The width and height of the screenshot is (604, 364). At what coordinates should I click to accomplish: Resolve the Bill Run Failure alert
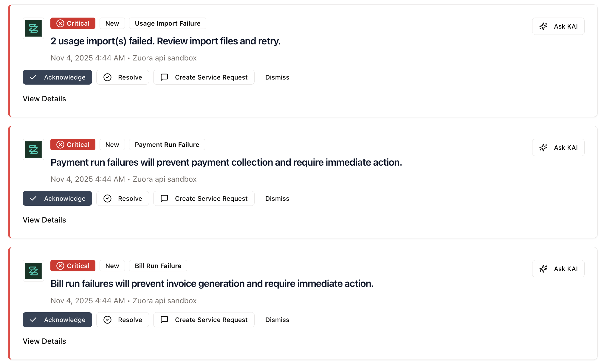click(123, 320)
